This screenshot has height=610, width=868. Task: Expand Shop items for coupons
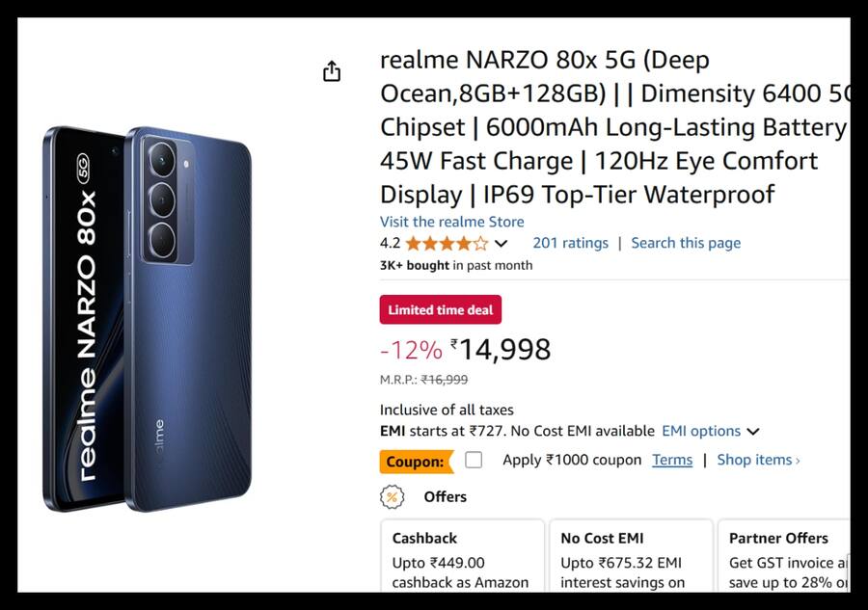click(x=758, y=461)
